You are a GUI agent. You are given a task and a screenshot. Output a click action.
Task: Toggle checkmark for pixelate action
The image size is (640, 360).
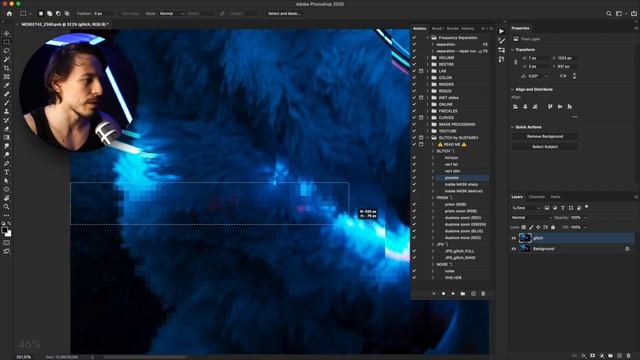pos(414,178)
